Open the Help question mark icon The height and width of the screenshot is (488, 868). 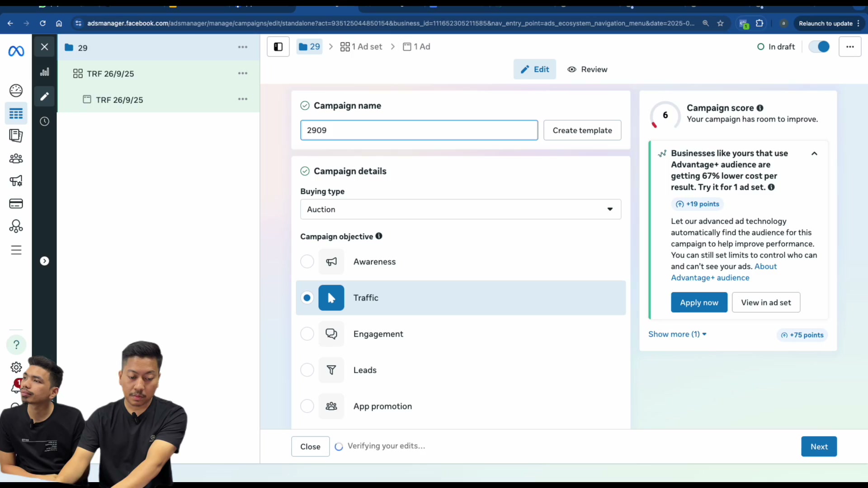tap(16, 345)
